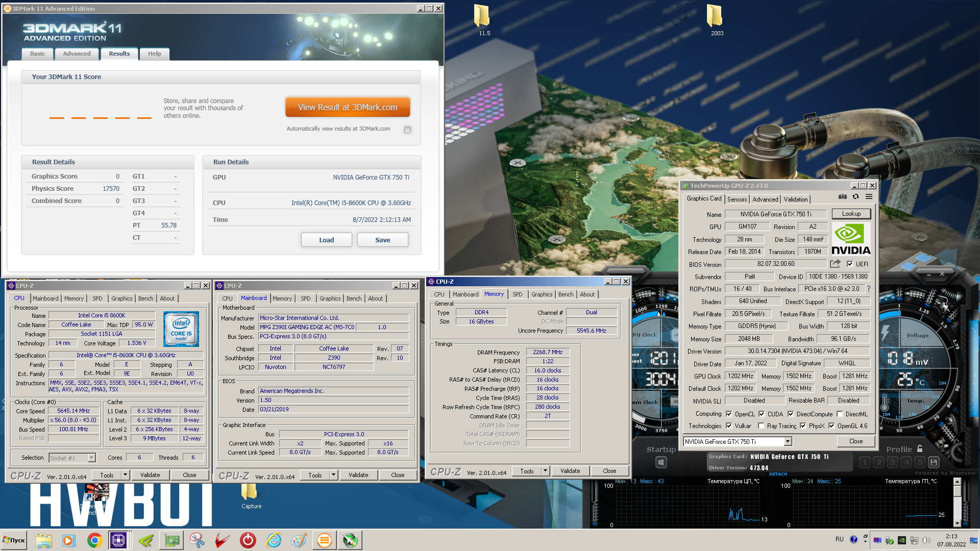Click Load button in Run Details
This screenshot has width=980, height=551.
(x=327, y=240)
